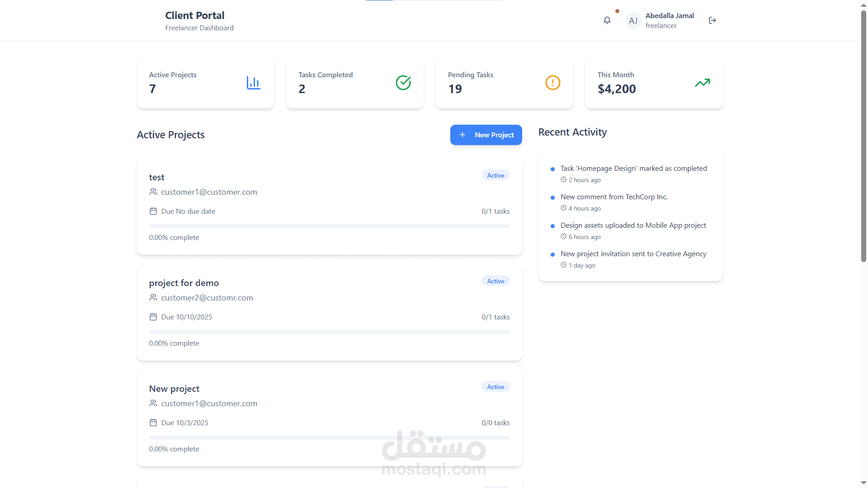Click the Active badge on 'project for demo'
The width and height of the screenshot is (868, 488).
click(x=495, y=281)
